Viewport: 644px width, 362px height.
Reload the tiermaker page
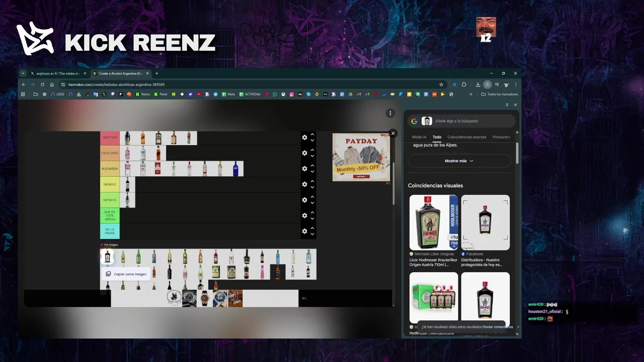point(42,84)
